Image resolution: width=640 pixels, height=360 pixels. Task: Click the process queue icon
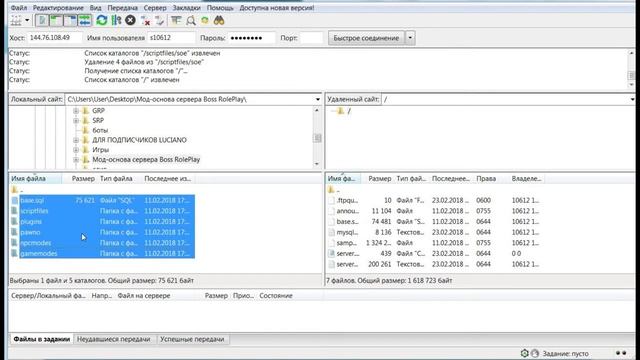point(116,20)
